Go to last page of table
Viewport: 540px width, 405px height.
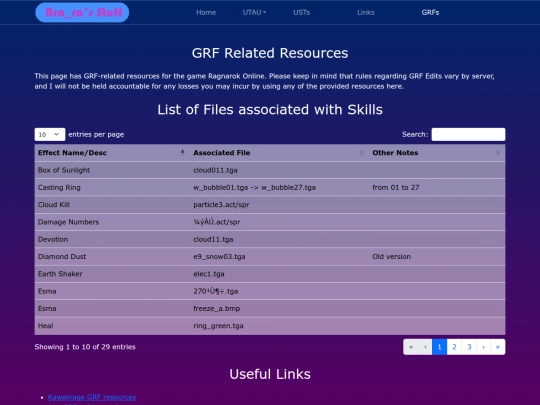[498, 347]
